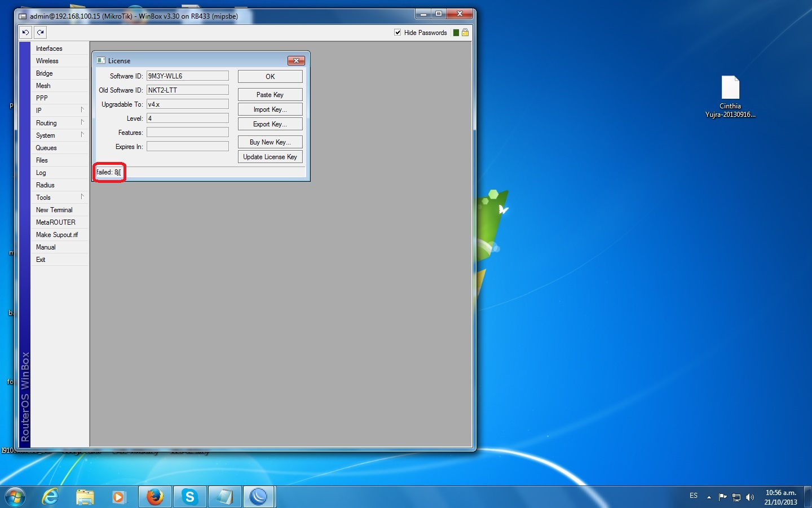Open the Wireless menu item
This screenshot has width=812, height=508.
[x=47, y=61]
